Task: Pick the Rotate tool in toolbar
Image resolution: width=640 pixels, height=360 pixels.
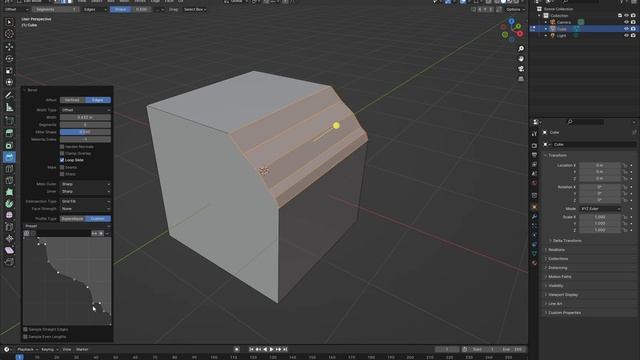Action: [9, 59]
